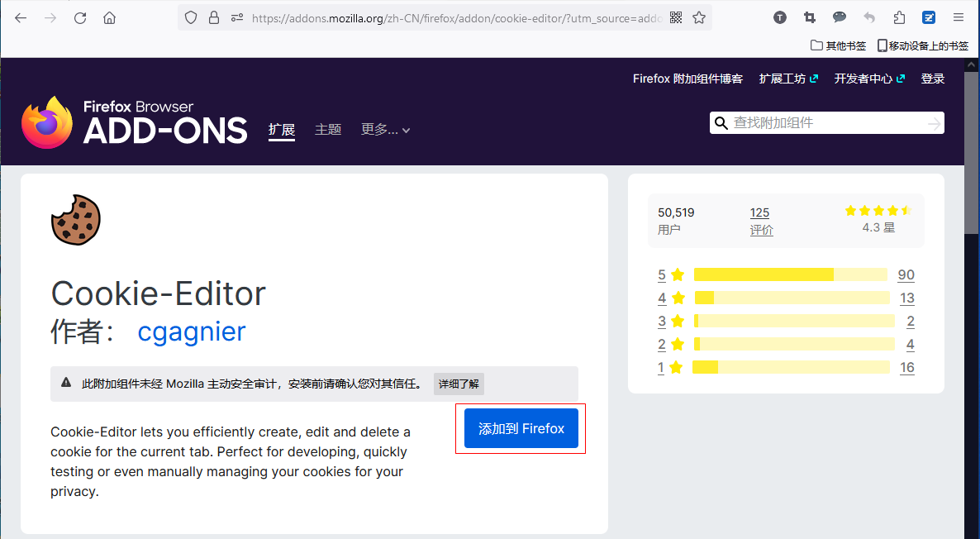Click the 50,519 用户 count
980x539 pixels.
[x=676, y=221]
